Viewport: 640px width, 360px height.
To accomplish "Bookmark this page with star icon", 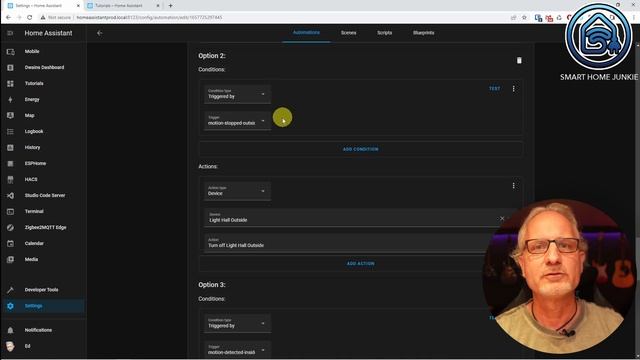I will 524,18.
